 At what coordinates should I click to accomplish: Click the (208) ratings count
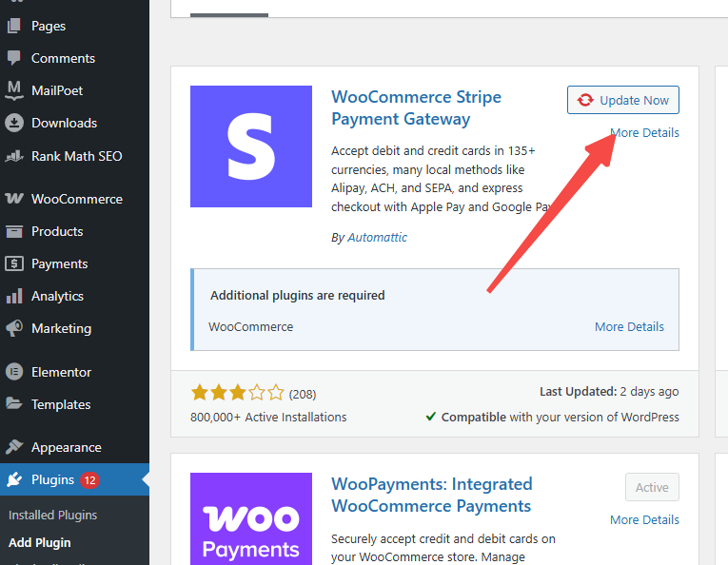pyautogui.click(x=303, y=395)
